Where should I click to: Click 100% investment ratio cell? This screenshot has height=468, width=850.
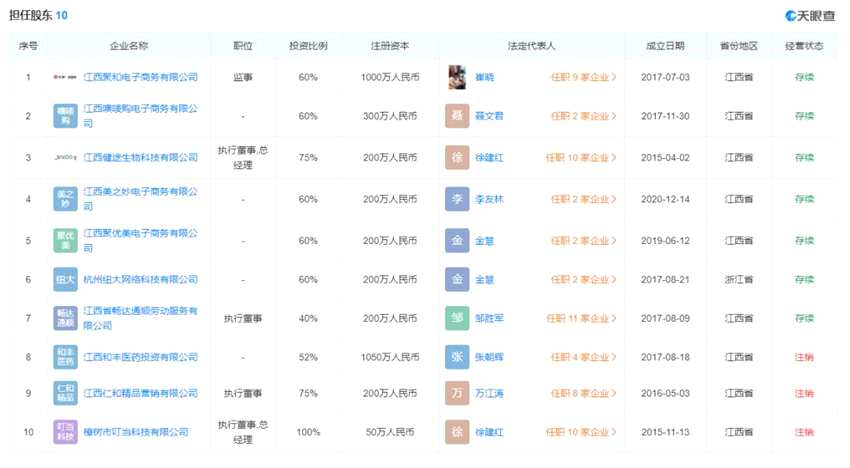coord(308,432)
